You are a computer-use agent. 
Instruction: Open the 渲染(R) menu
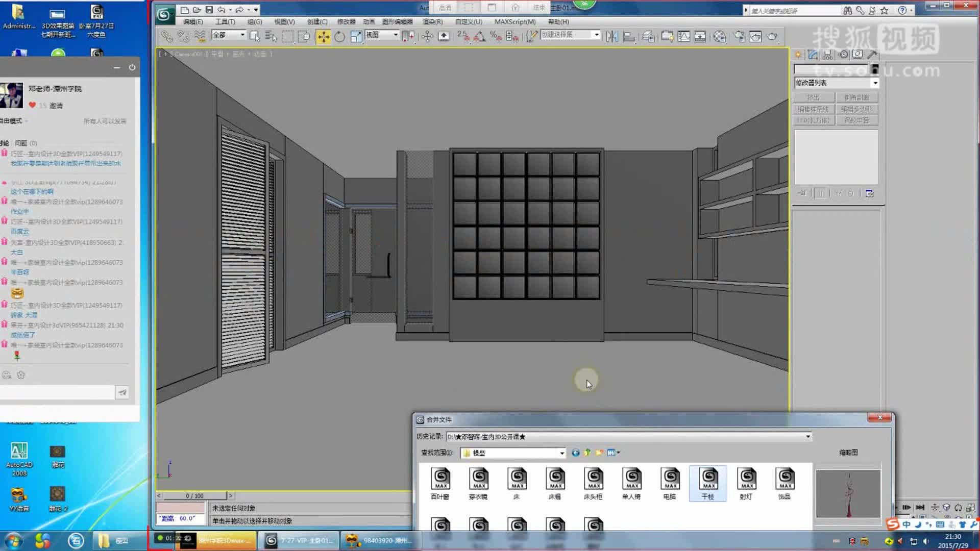432,21
